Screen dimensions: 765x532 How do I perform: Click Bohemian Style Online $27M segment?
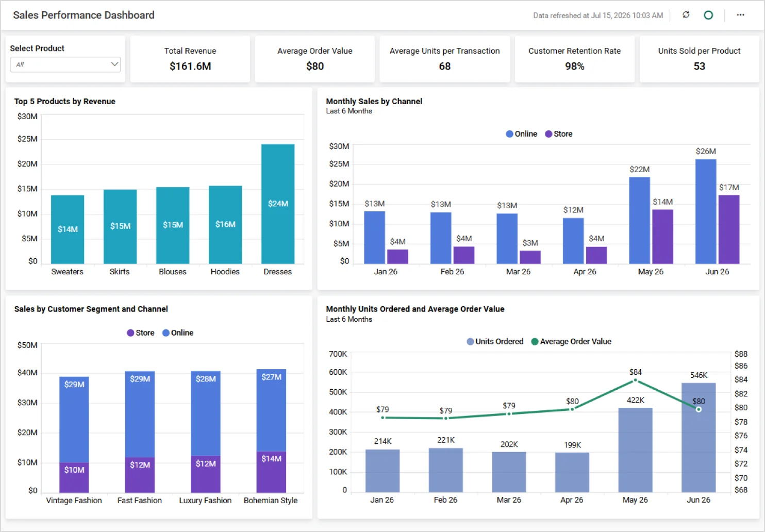tap(271, 410)
